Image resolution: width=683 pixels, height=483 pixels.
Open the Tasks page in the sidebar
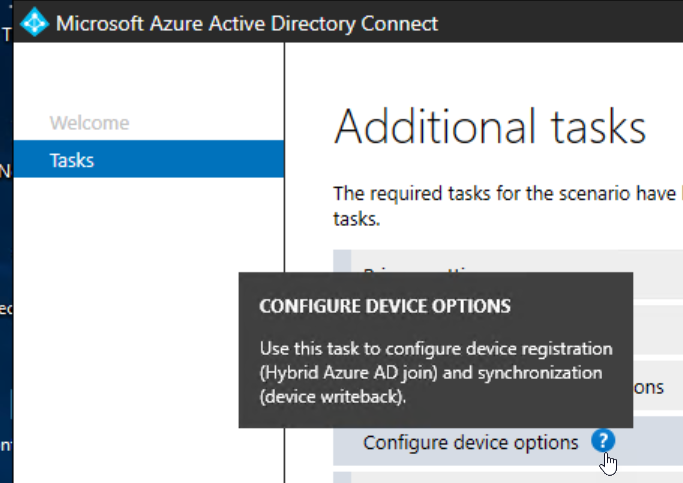point(72,160)
